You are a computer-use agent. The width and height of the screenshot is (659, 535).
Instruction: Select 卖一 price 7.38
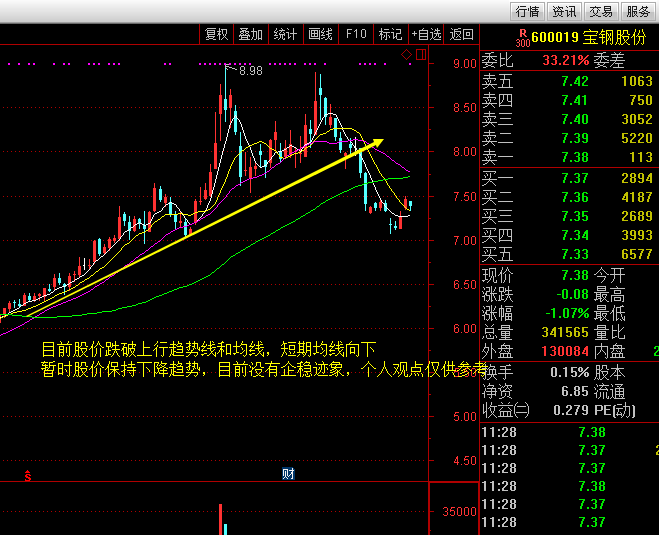pos(575,157)
